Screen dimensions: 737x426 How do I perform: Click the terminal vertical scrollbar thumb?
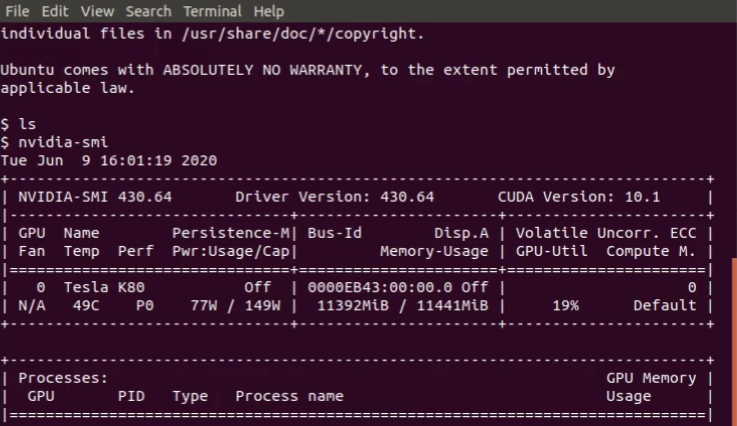click(734, 342)
